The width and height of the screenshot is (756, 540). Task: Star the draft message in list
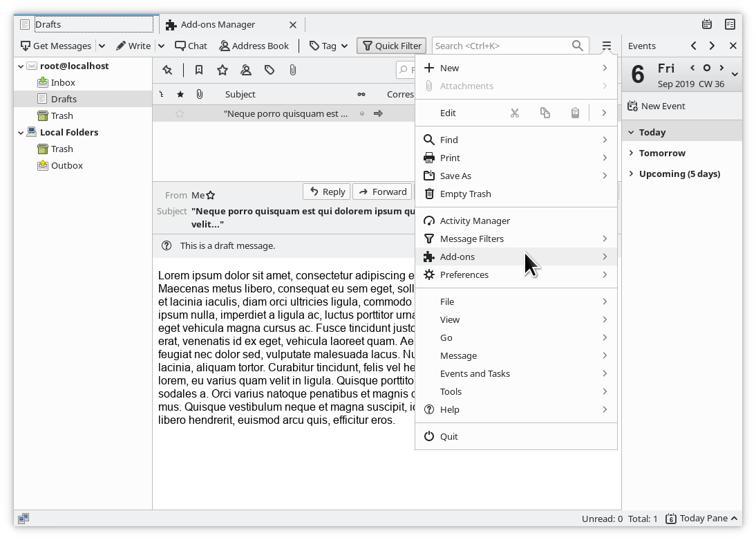[x=180, y=113]
